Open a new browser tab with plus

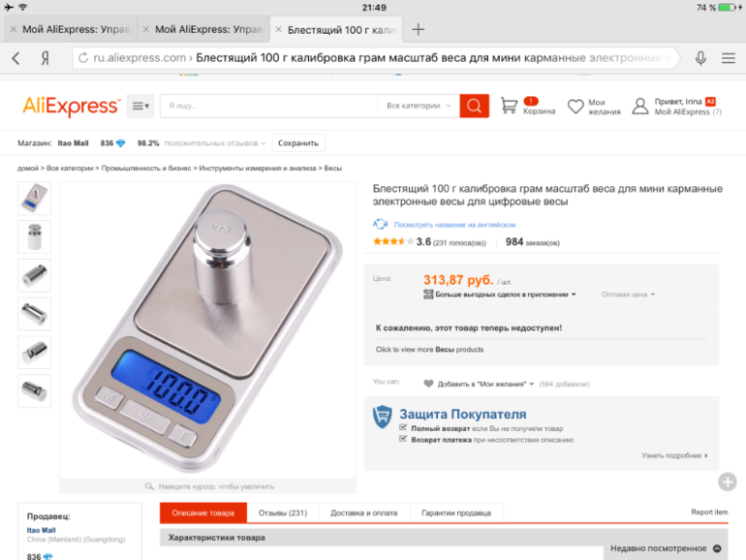pos(418,29)
